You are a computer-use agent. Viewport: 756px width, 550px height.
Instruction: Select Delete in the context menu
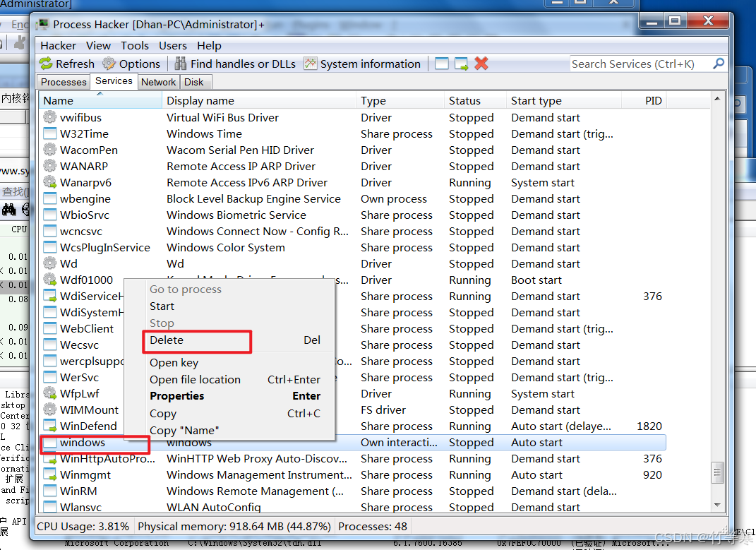pyautogui.click(x=167, y=340)
